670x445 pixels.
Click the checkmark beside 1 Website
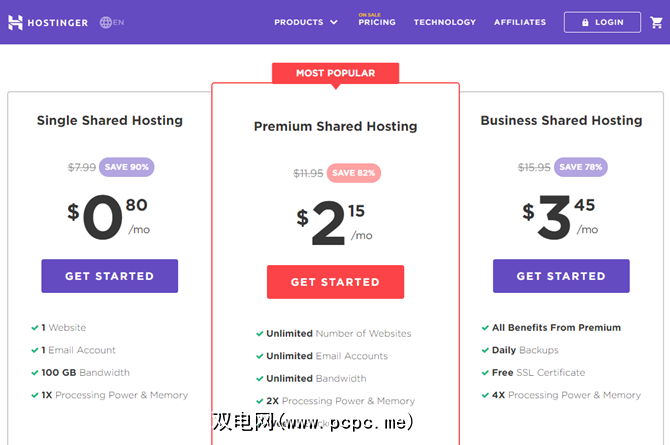pos(35,328)
